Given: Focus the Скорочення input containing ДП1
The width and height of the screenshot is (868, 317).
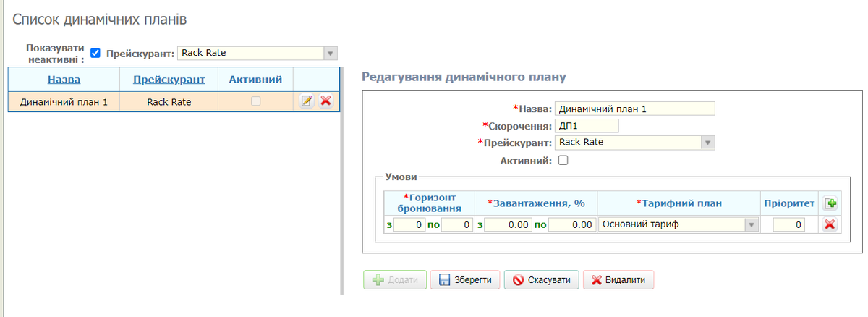Looking at the screenshot, I should pyautogui.click(x=587, y=126).
